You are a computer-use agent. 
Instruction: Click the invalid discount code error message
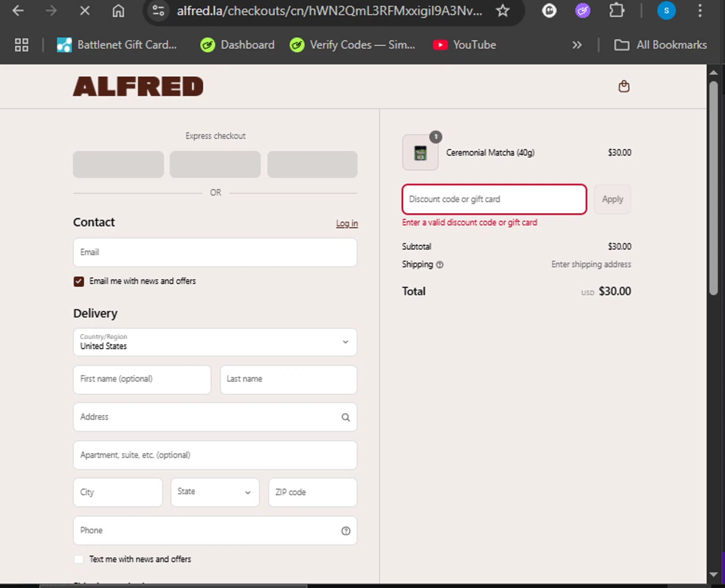(x=469, y=223)
